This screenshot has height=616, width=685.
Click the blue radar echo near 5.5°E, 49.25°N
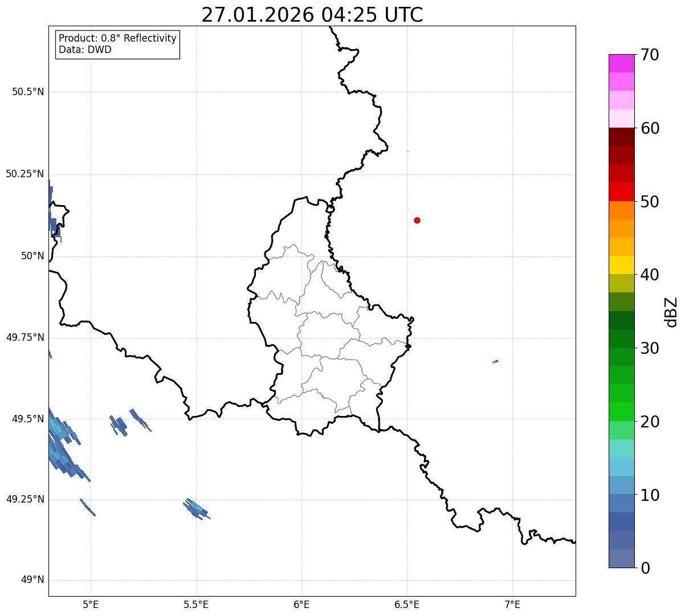point(196,508)
